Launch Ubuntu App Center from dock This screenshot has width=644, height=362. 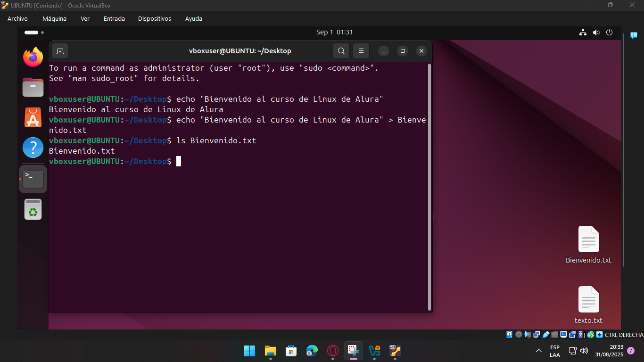[33, 117]
